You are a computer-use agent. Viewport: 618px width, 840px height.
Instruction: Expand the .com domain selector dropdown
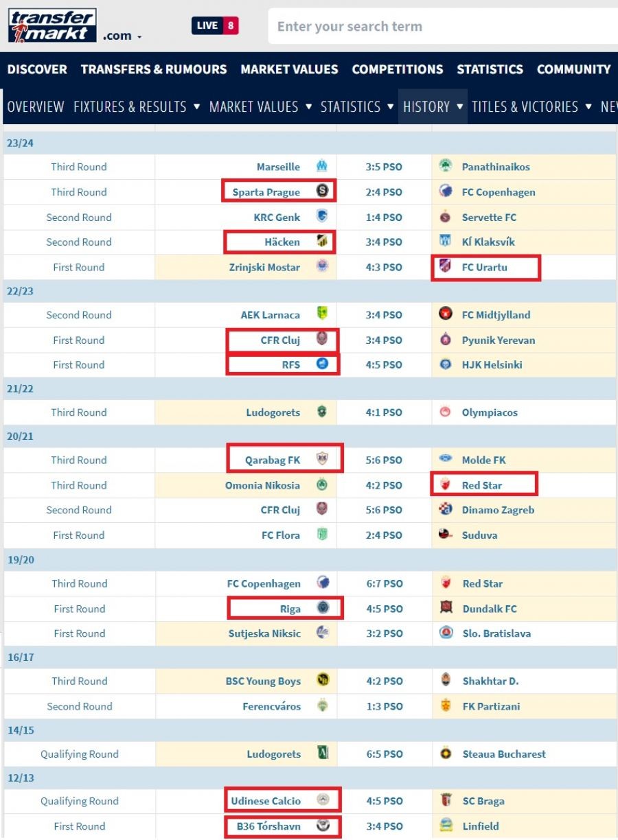click(x=122, y=36)
